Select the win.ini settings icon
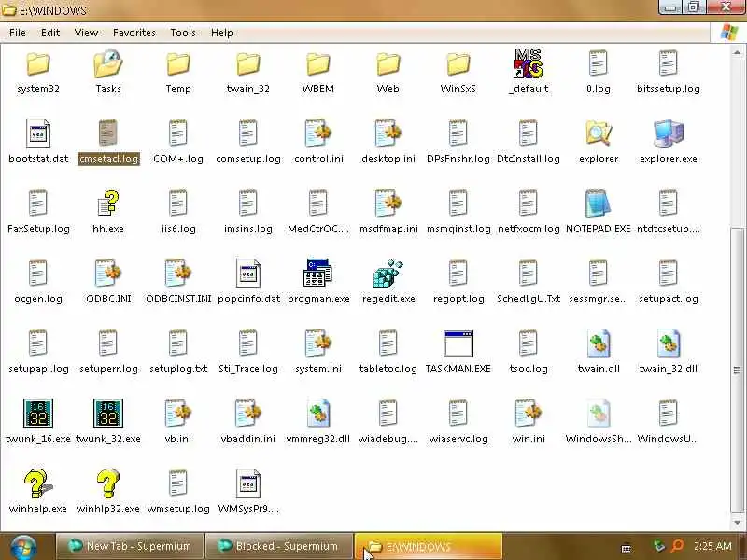Viewport: 747px width, 560px height. 528,413
